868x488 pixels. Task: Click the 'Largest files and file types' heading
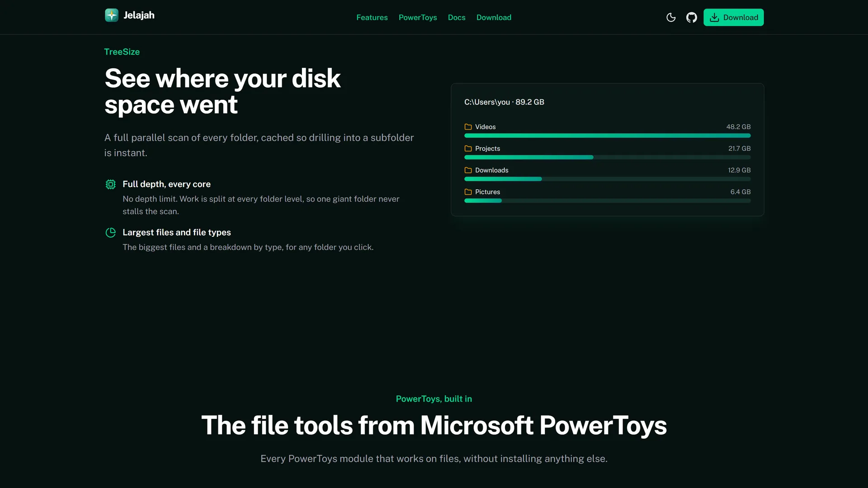[x=176, y=233]
